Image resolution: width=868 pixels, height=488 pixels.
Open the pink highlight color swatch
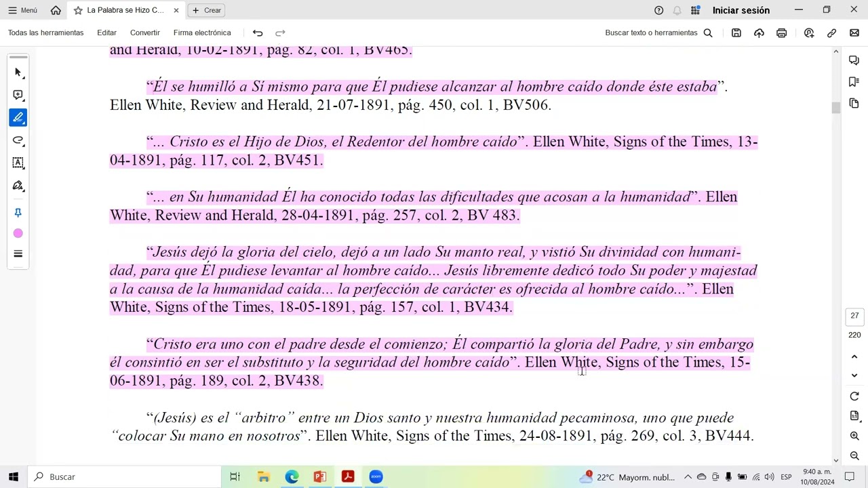coord(18,233)
